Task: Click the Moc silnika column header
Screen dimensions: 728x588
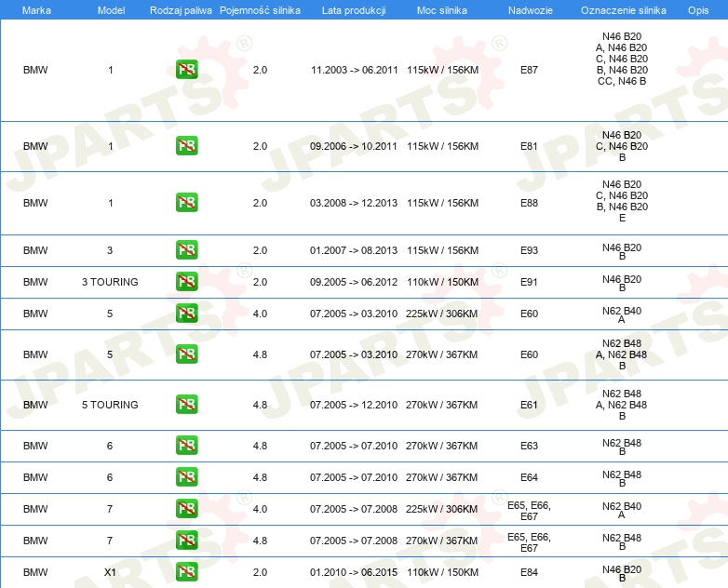Action: pos(442,10)
